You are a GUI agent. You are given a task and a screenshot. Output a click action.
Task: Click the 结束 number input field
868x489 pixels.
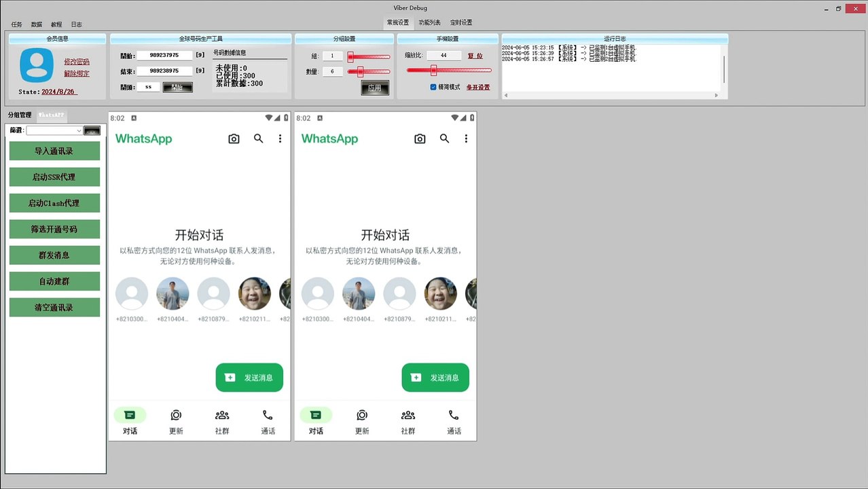pyautogui.click(x=165, y=71)
